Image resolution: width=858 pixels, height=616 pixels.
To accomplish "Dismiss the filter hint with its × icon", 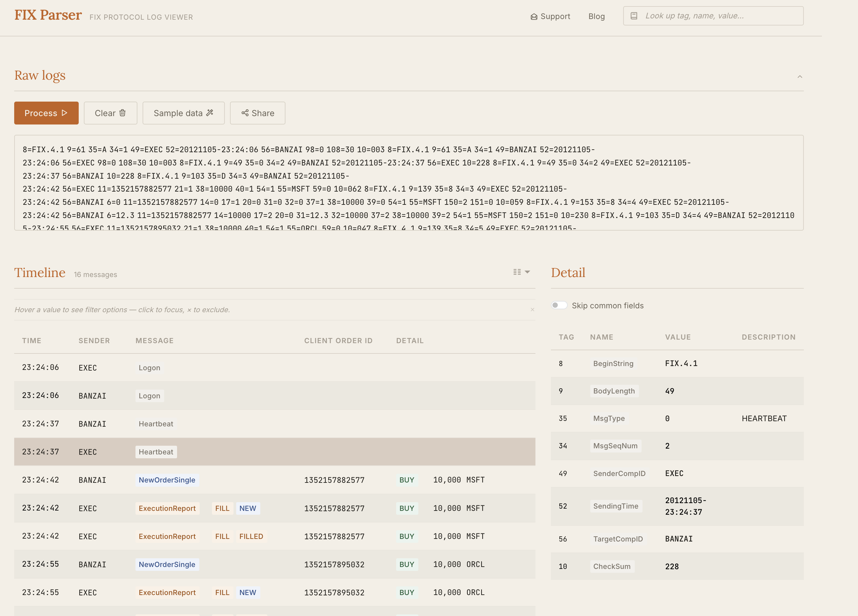I will pos(532,310).
